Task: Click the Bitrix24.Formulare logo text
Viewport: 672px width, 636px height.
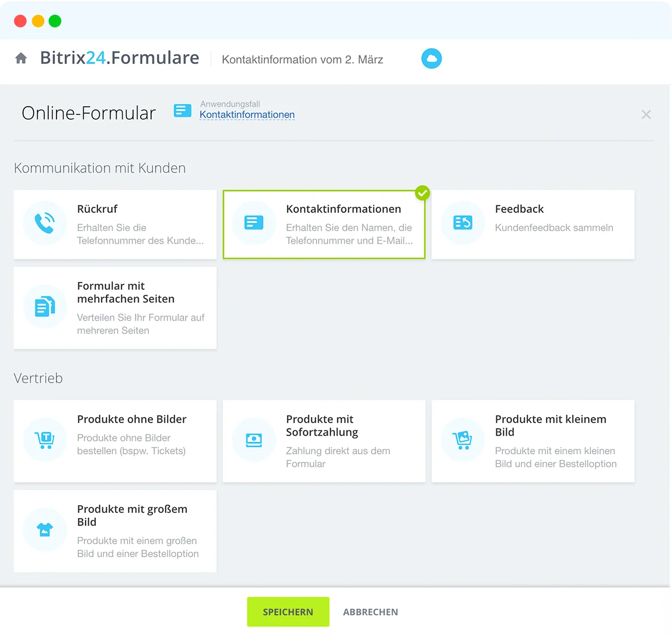Action: coord(119,58)
